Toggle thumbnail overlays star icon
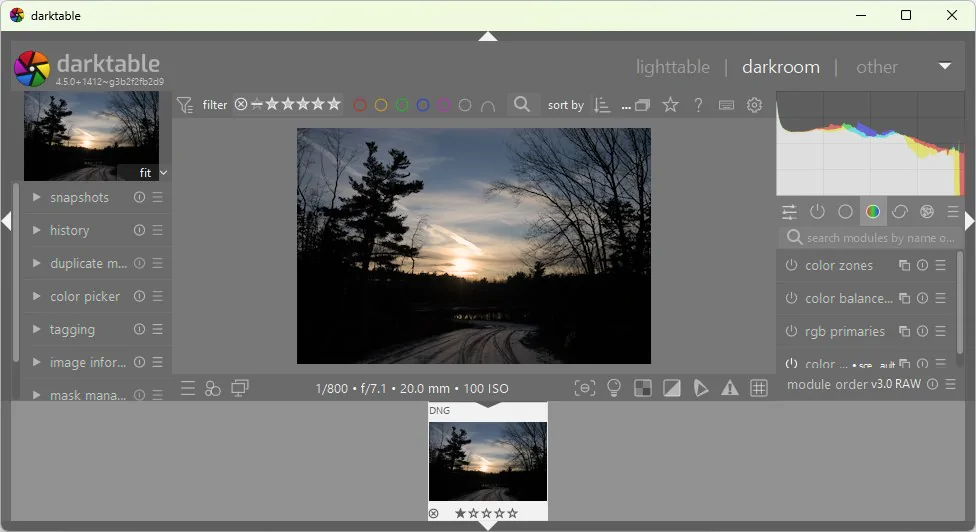The width and height of the screenshot is (976, 532). pyautogui.click(x=670, y=105)
